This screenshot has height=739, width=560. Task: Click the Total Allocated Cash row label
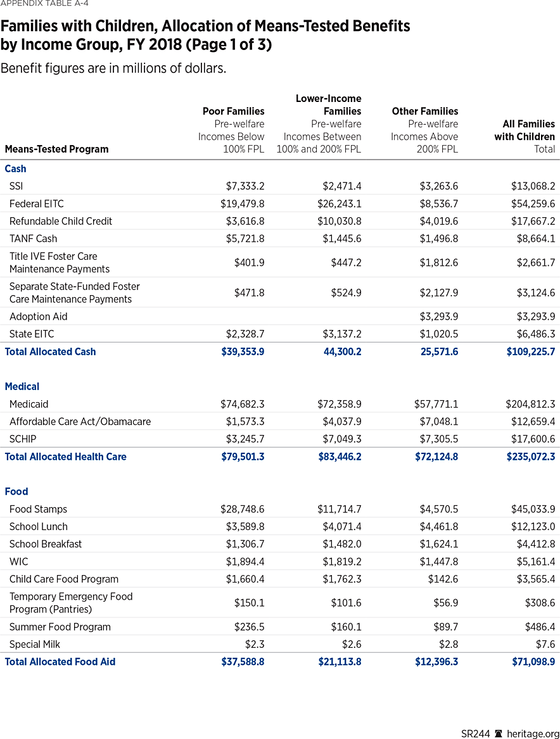pyautogui.click(x=51, y=351)
